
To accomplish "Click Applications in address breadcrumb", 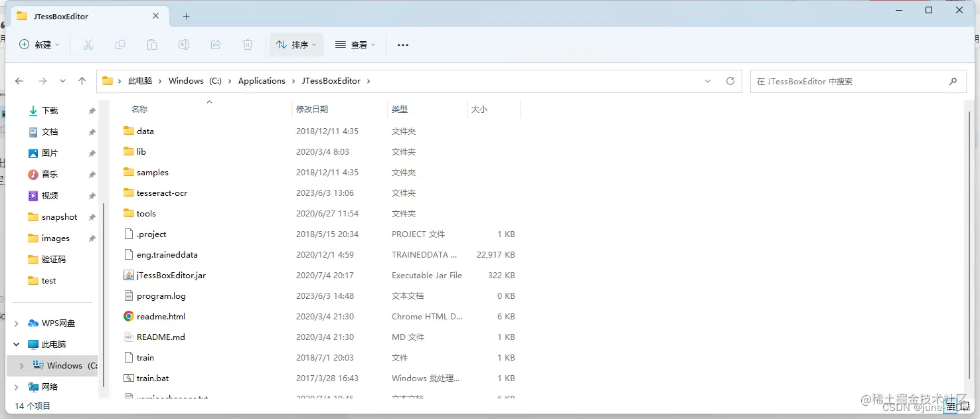I will click(x=262, y=81).
